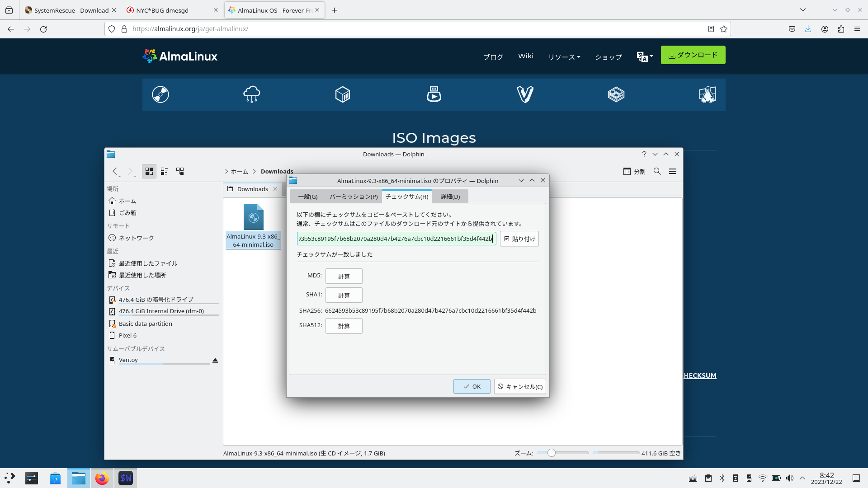Calculate the SHA512 checksum
This screenshot has width=868, height=488.
[x=344, y=326]
